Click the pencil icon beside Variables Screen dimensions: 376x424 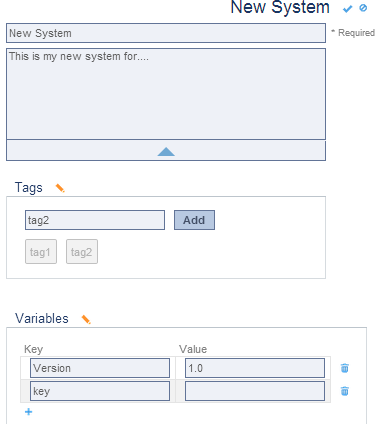(x=86, y=319)
